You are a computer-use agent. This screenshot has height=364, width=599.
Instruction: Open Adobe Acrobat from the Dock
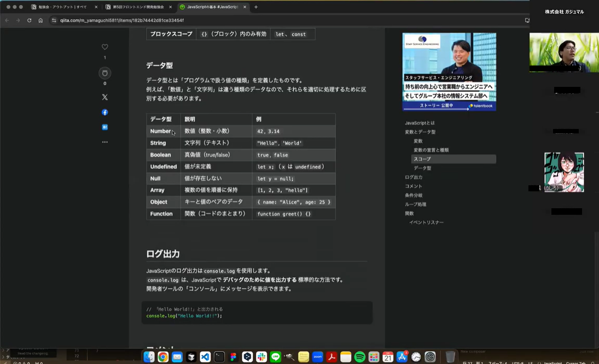pos(332,357)
